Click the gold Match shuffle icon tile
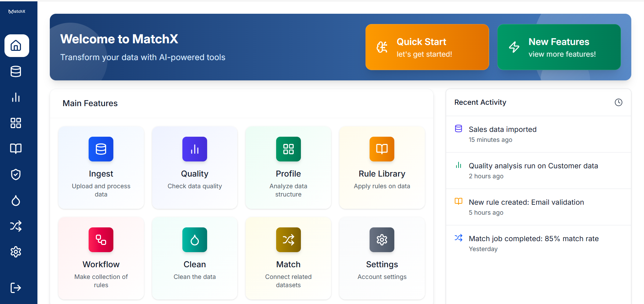 tap(289, 240)
